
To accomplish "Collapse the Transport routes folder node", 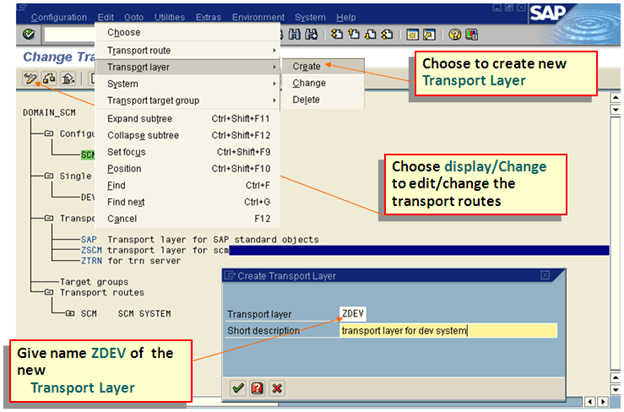I will point(49,292).
